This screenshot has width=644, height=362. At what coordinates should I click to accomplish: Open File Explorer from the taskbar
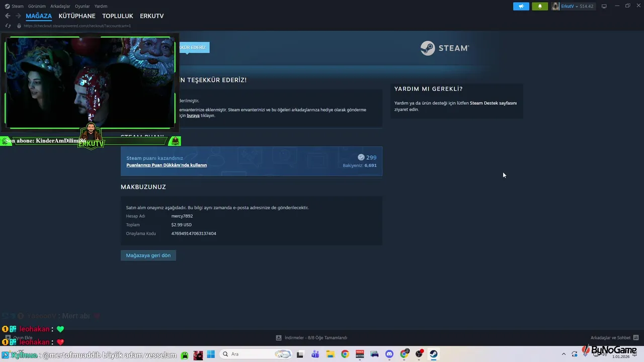pyautogui.click(x=330, y=354)
